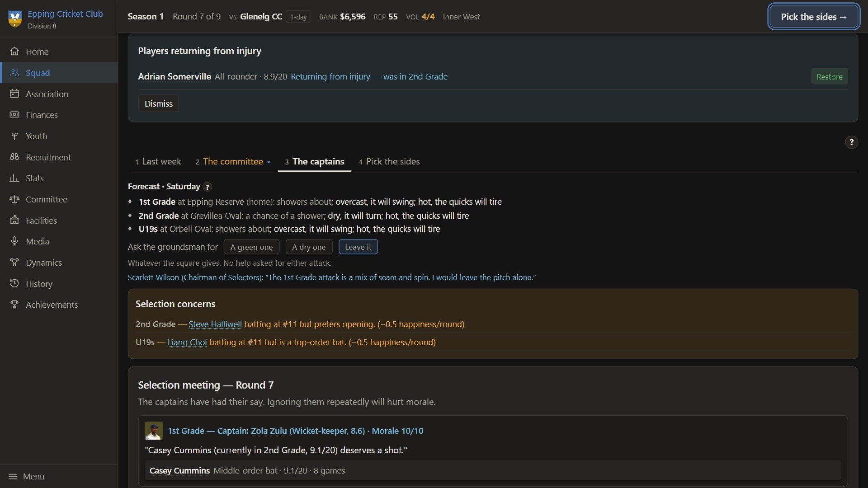Click the Adrian Somerville player name
The image size is (868, 488).
click(175, 76)
